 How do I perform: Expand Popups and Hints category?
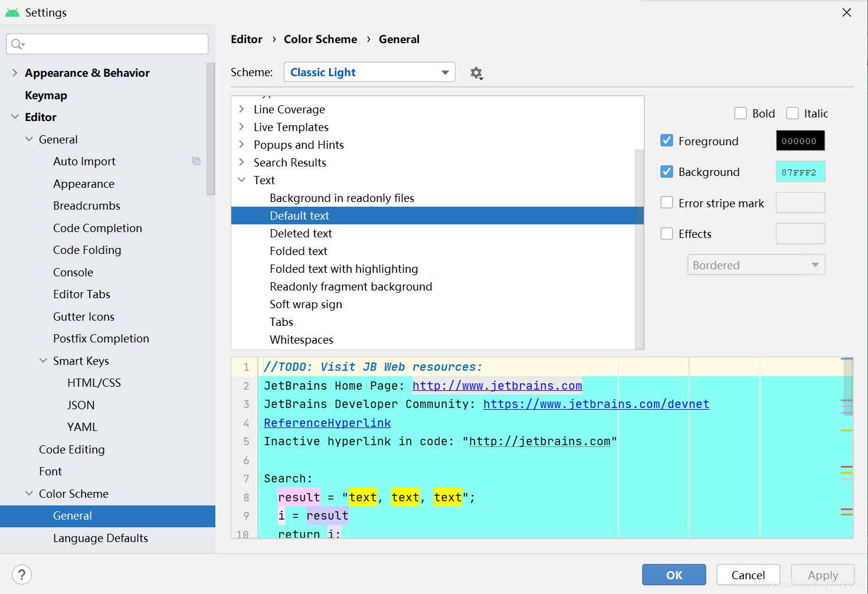click(241, 145)
